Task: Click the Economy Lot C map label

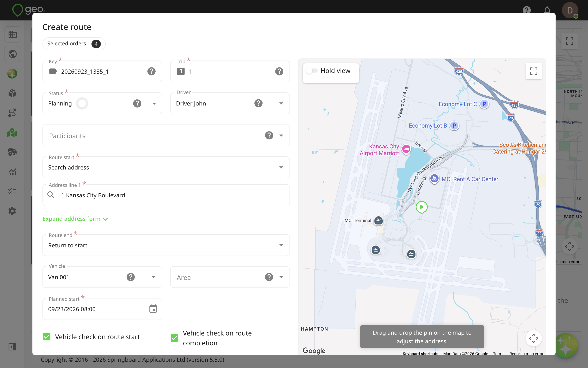Action: 458,104
